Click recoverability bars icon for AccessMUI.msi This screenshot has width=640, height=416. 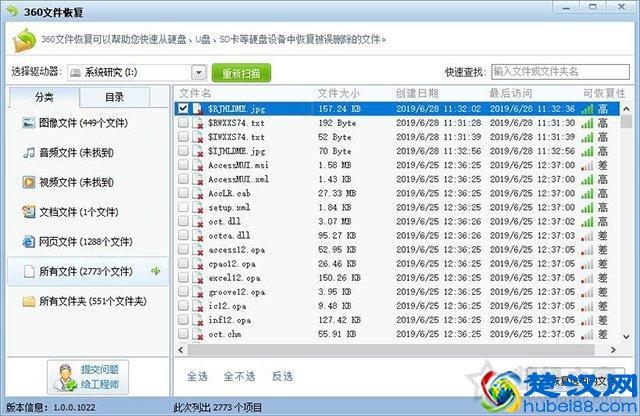point(587,165)
